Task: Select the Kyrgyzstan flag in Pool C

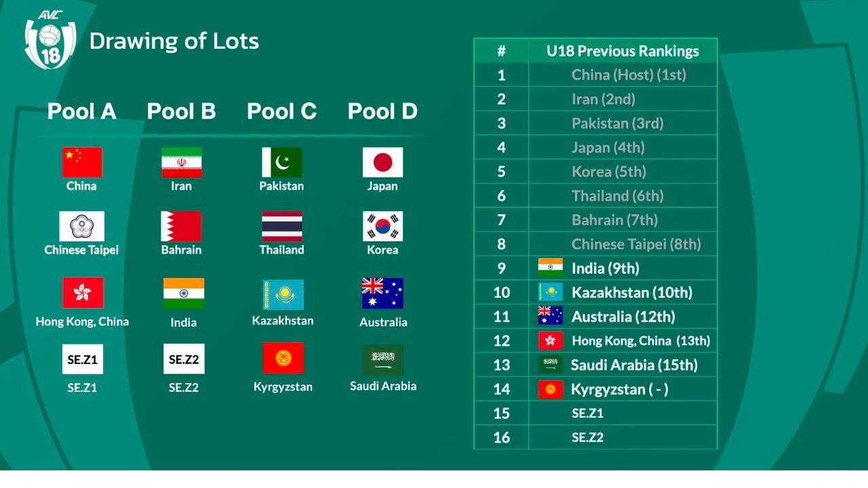Action: pos(283,358)
